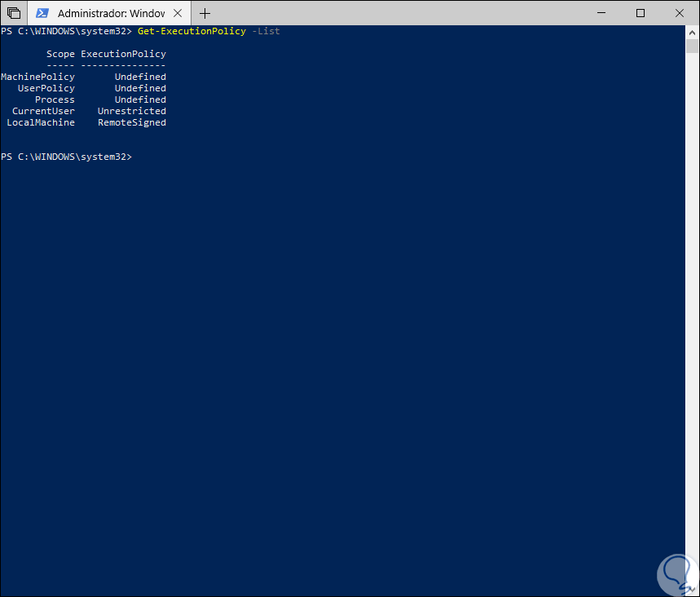The height and width of the screenshot is (597, 700).
Task: Open the tab switcher icon at top-left
Action: (14, 13)
